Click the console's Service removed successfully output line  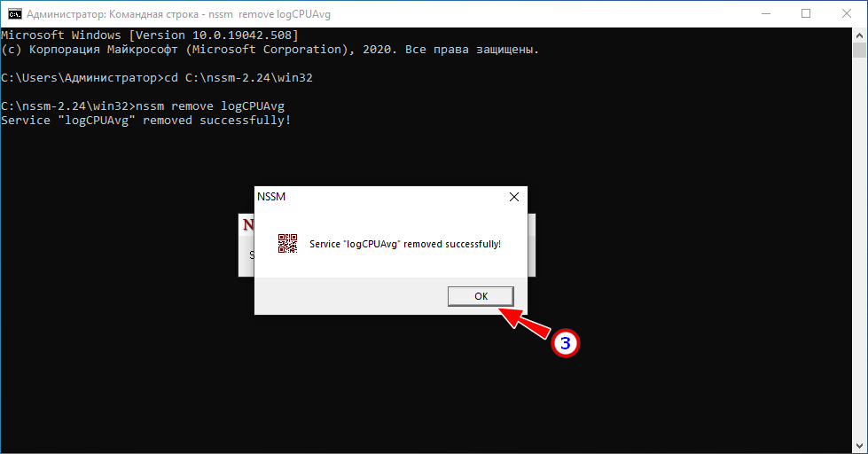click(146, 120)
